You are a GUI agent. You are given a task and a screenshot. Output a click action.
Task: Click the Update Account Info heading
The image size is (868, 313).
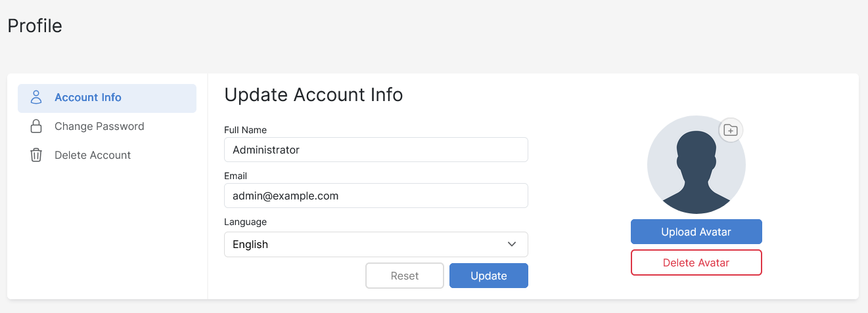[313, 95]
